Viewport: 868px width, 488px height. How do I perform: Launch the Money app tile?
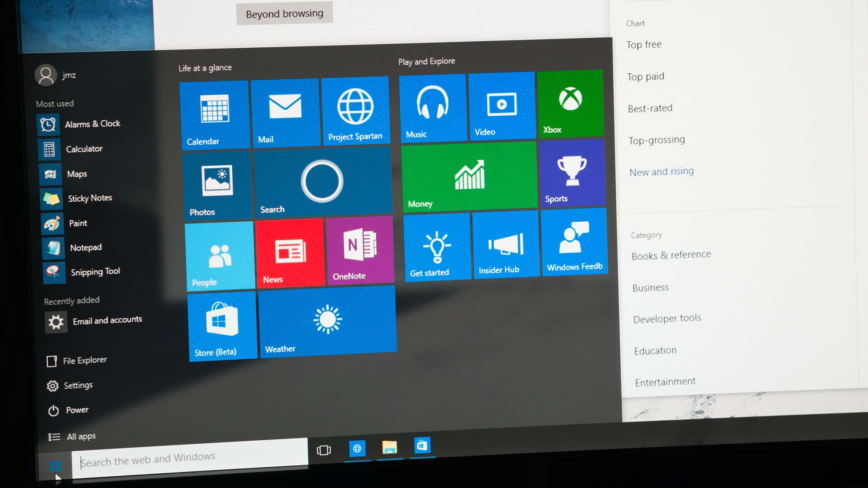tap(469, 176)
